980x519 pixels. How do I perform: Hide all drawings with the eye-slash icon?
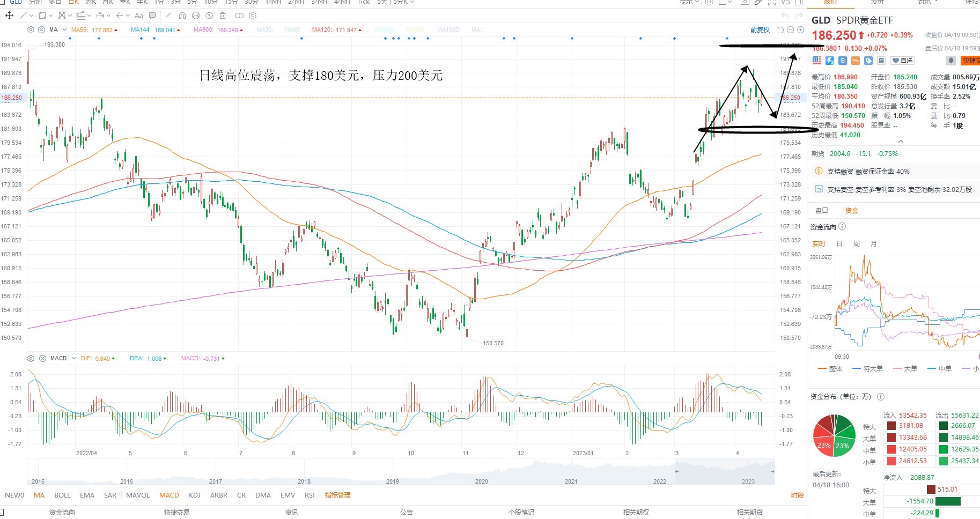pos(209,16)
